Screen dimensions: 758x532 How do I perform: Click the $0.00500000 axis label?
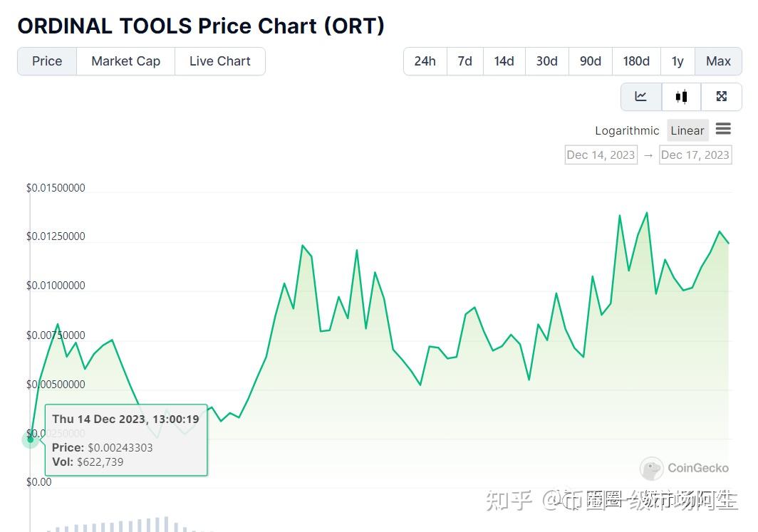coord(56,385)
